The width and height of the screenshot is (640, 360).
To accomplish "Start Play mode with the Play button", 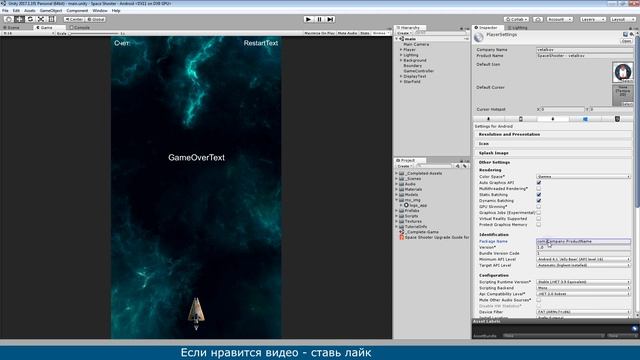I will [x=309, y=19].
